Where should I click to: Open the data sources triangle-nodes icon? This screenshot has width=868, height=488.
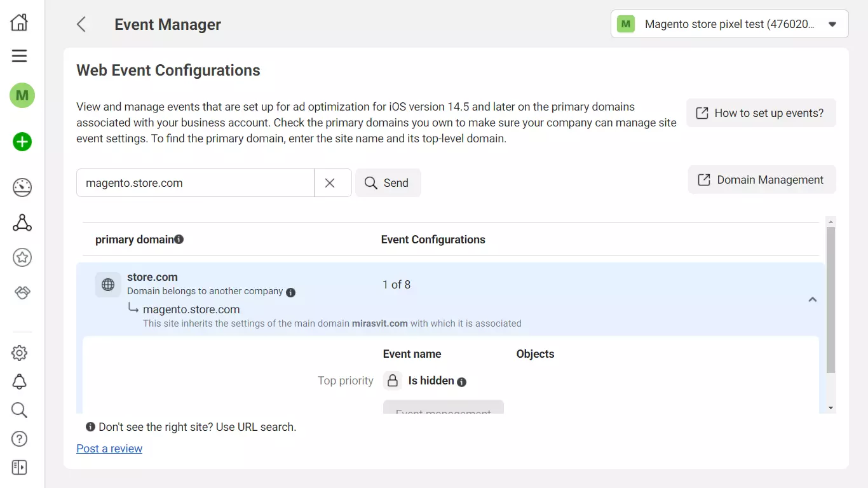click(22, 223)
